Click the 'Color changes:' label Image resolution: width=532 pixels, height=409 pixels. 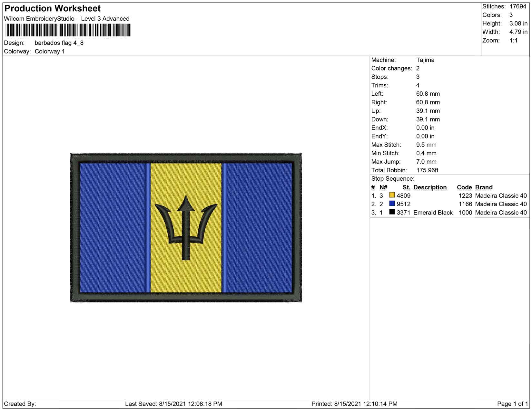coord(392,68)
